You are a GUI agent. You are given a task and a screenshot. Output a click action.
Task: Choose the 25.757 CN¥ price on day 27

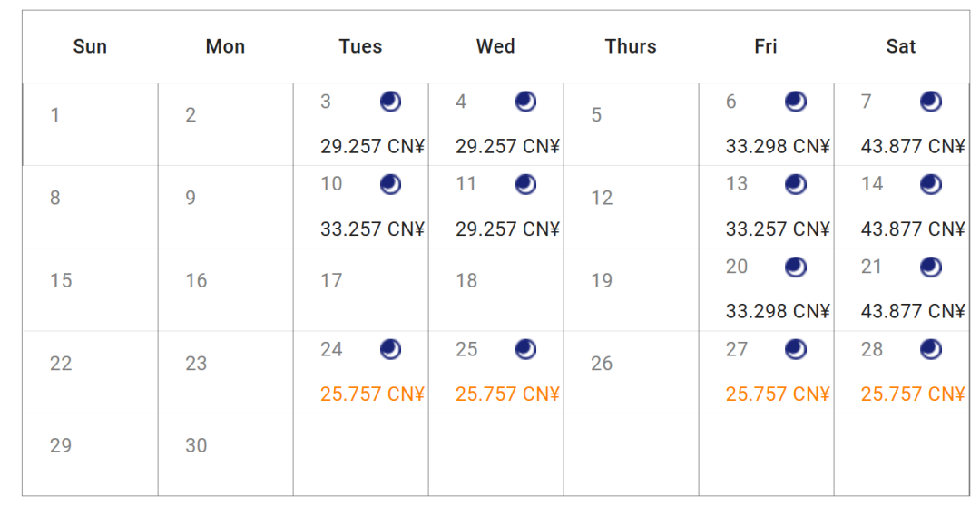pos(778,394)
